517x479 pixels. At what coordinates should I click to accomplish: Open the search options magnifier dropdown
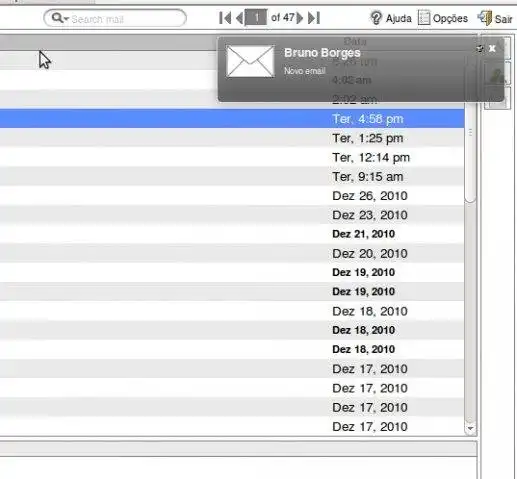point(60,18)
